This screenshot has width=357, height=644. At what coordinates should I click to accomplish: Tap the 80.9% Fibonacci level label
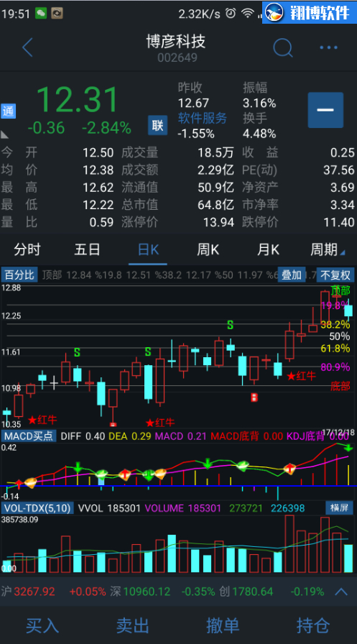(x=335, y=367)
